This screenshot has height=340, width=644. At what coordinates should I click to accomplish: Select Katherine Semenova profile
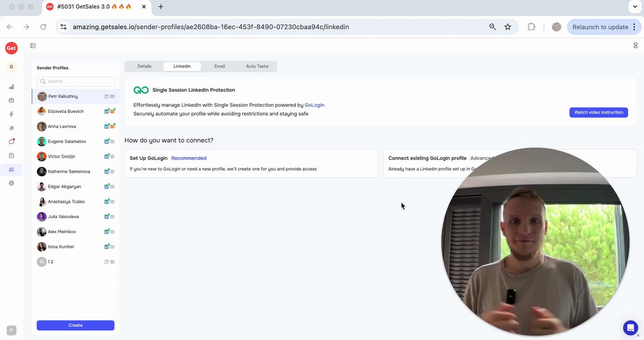click(75, 171)
